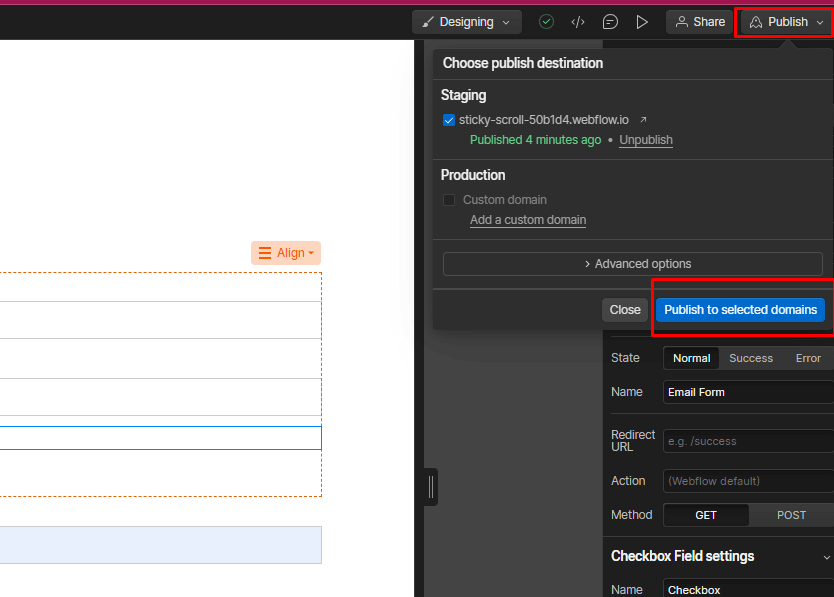Click the Choose publish destination heading
The width and height of the screenshot is (834, 597).
522,63
